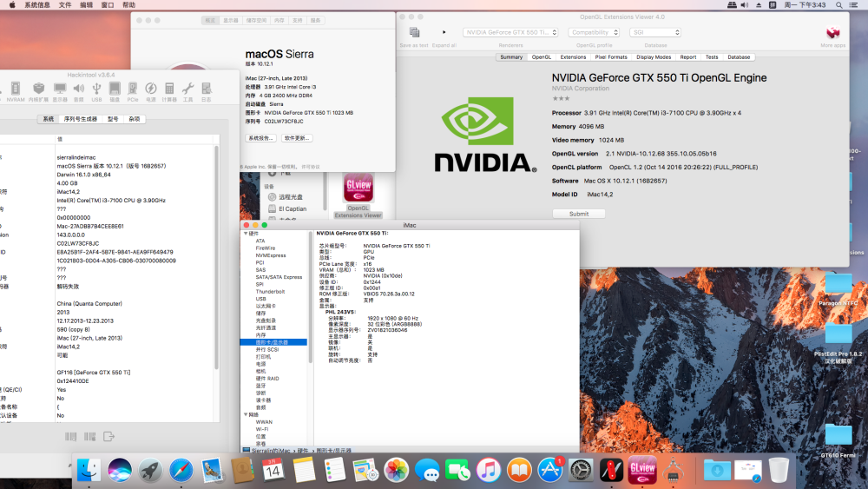Open the 音频 (audio) section in Hackintool
The width and height of the screenshot is (868, 489).
[79, 91]
